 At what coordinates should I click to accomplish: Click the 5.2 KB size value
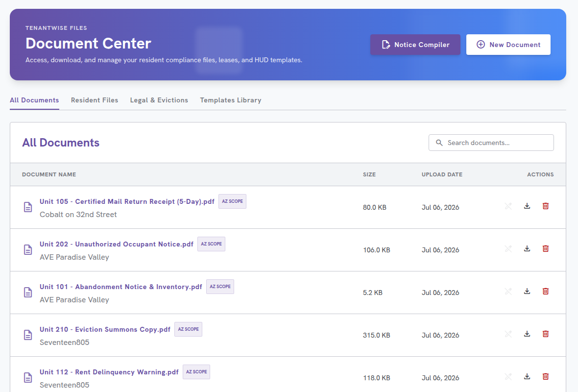pos(373,293)
